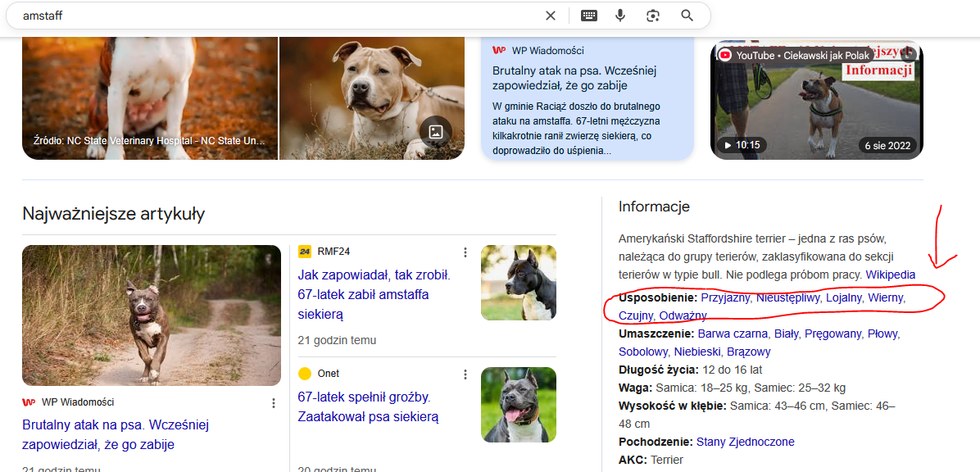Click the '21 godzin temu' RMF24 timestamp
The image size is (980, 472).
(337, 341)
